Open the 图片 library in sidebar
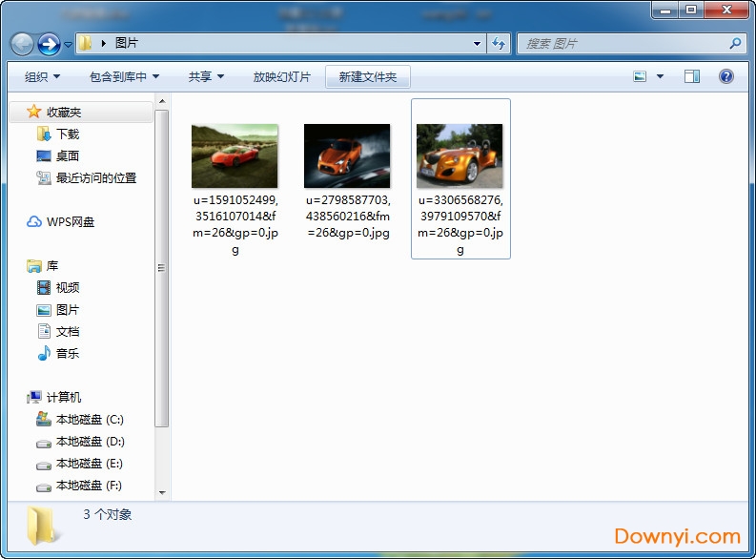The width and height of the screenshot is (756, 559). coord(68,310)
